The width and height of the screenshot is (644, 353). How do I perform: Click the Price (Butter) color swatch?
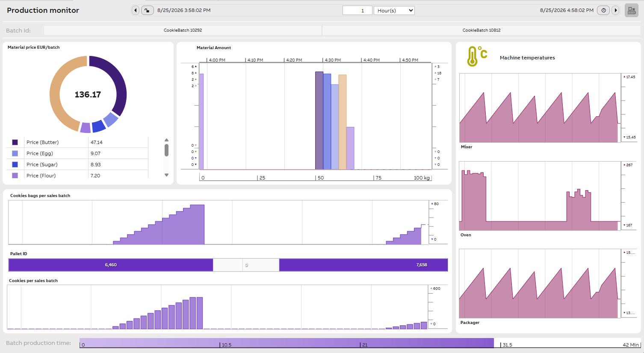15,142
